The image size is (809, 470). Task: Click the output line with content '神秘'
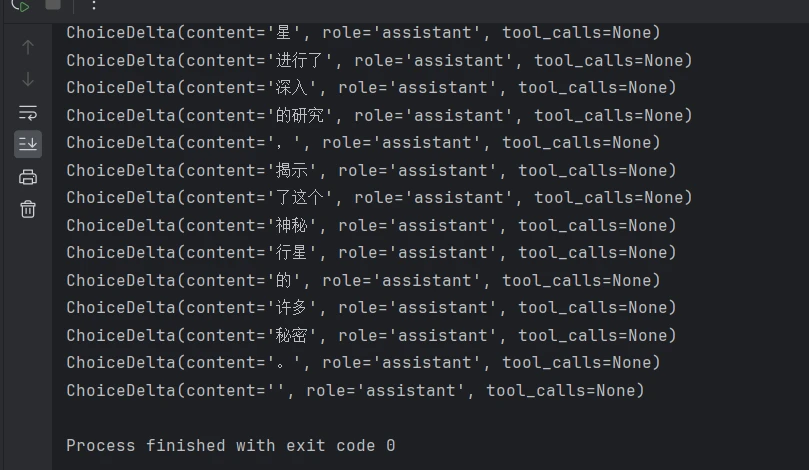point(371,225)
